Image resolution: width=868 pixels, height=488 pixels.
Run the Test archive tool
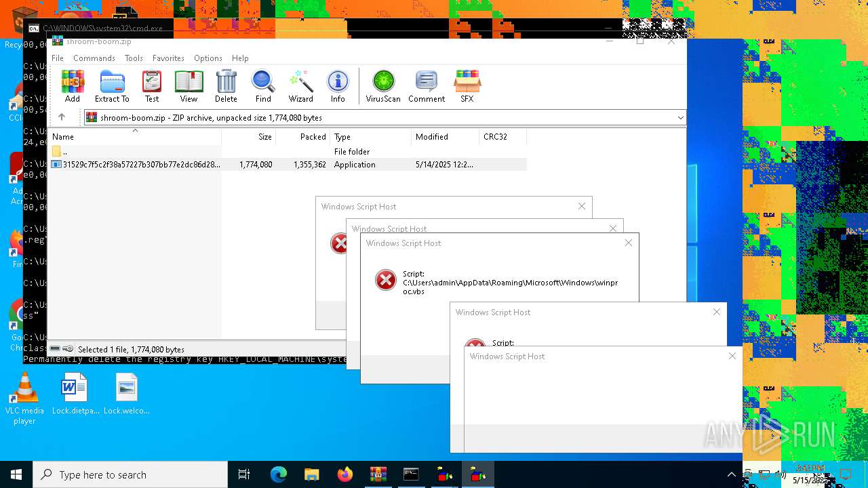[x=152, y=86]
